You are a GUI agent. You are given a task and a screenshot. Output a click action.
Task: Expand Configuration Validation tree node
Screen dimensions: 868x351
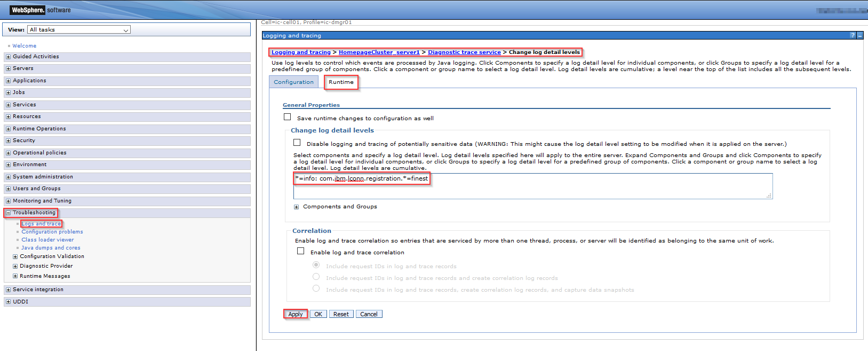point(15,256)
